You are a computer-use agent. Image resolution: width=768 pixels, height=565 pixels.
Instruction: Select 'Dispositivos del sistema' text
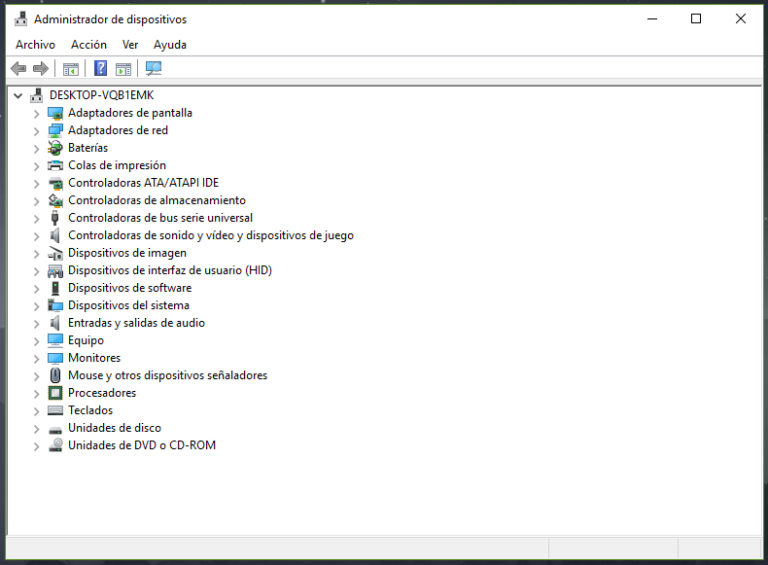[128, 306]
